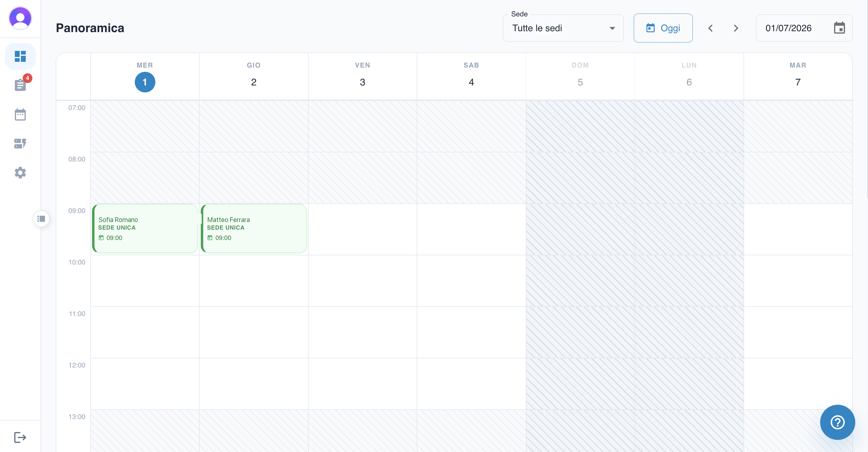This screenshot has height=452, width=868.
Task: Select day DOM 5 header
Action: [x=580, y=77]
